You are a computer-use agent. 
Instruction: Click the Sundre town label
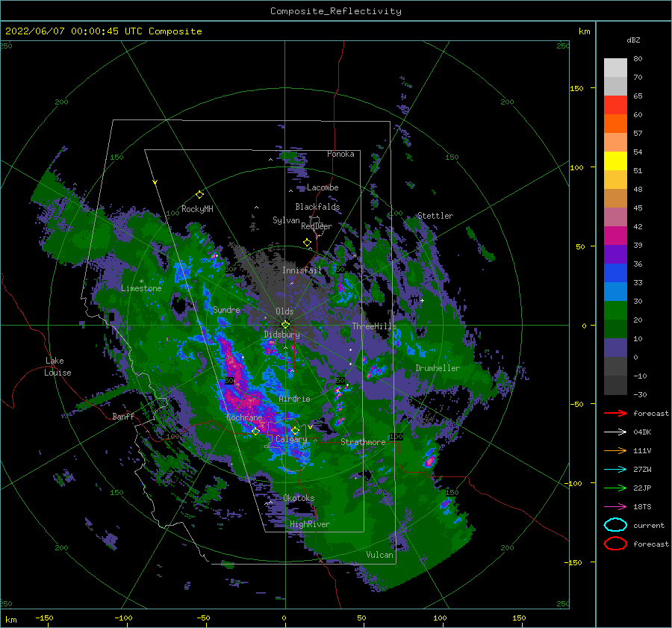[226, 310]
